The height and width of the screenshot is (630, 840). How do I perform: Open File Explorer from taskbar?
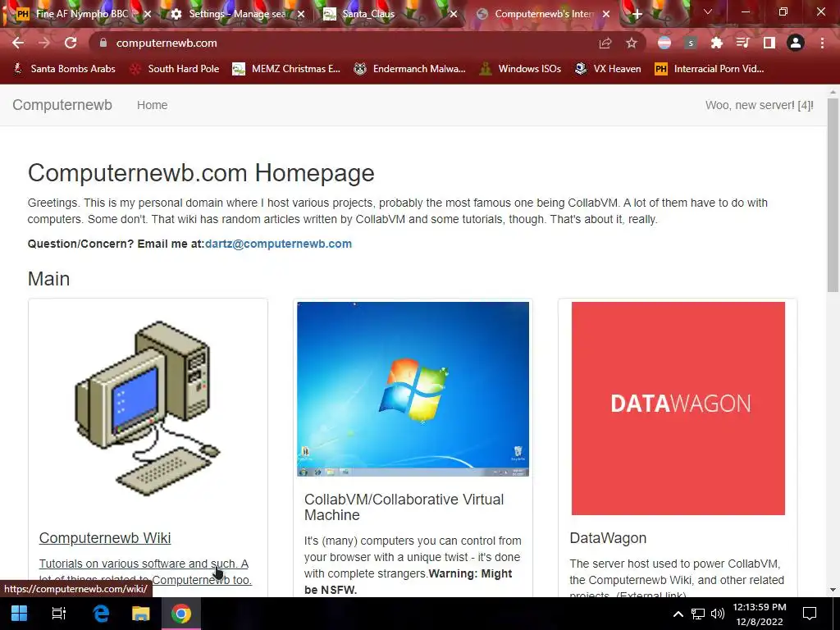point(141,614)
